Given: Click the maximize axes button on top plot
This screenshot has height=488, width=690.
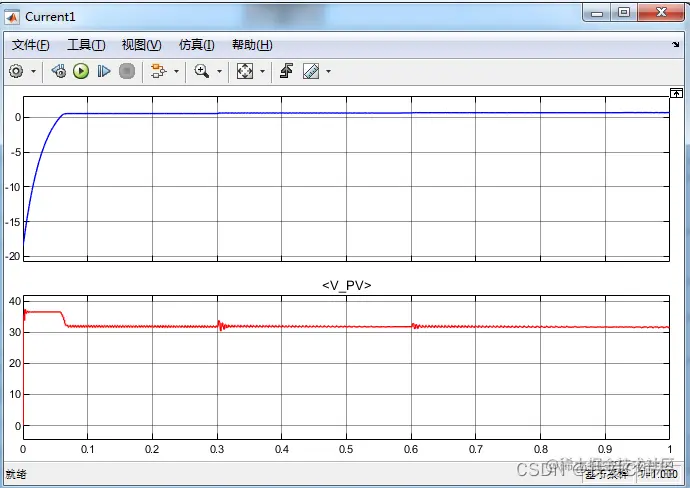Looking at the screenshot, I should (676, 93).
